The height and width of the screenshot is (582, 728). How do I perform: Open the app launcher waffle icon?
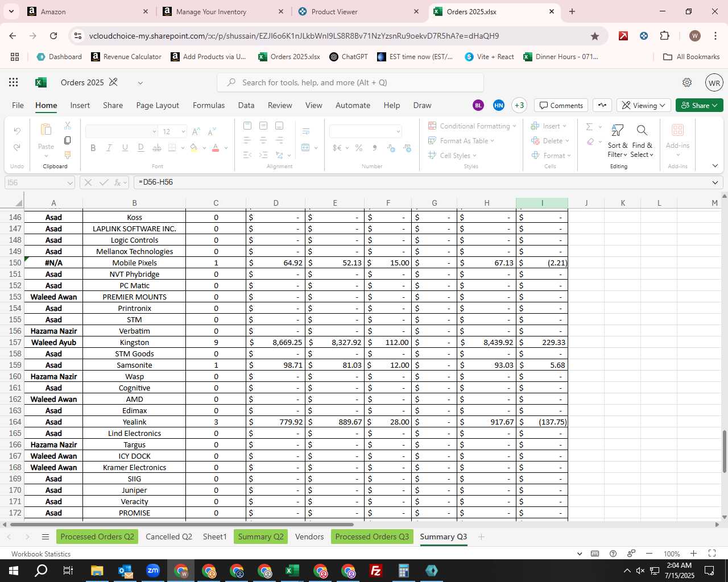tap(14, 82)
